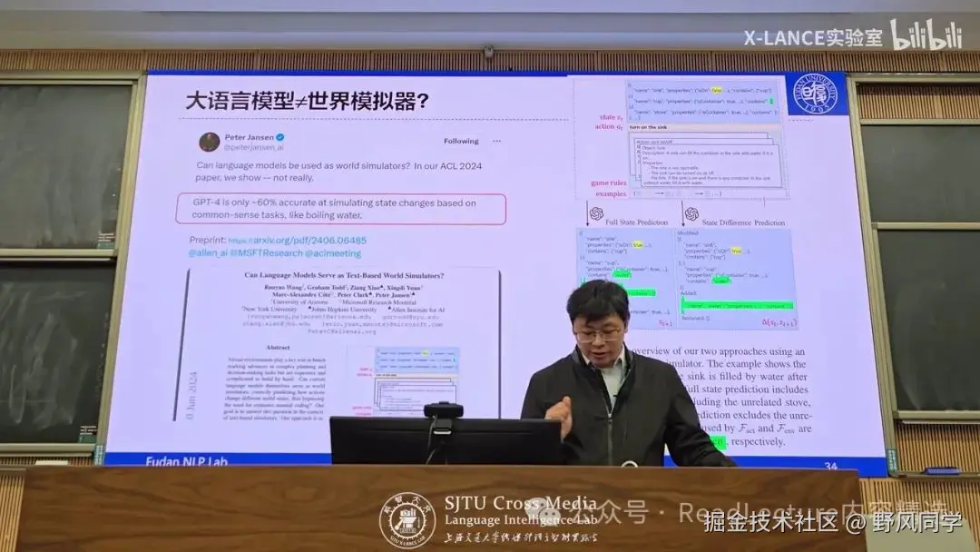The width and height of the screenshot is (980, 552).
Task: Click the embedded paper figure thumbnail in abstract
Action: (x=407, y=382)
